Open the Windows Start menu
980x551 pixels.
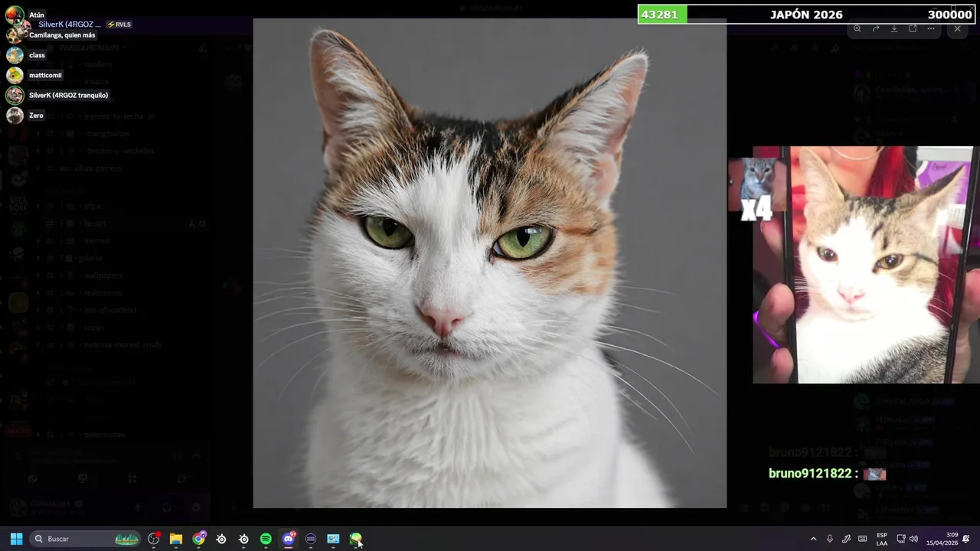(x=16, y=539)
